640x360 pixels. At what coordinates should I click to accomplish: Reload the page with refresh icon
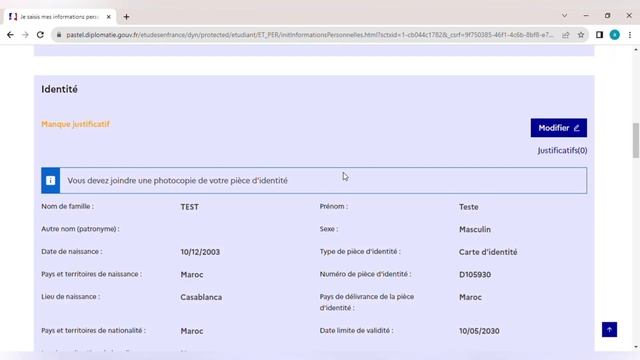point(40,35)
